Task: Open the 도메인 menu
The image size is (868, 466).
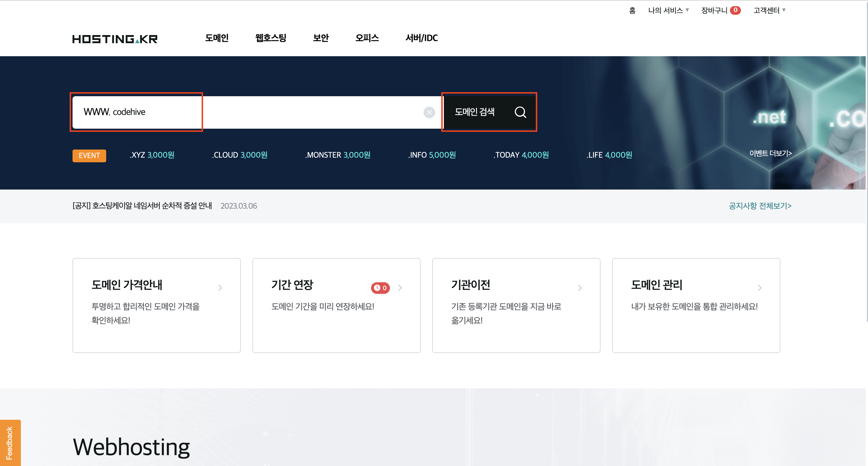Action: click(217, 38)
